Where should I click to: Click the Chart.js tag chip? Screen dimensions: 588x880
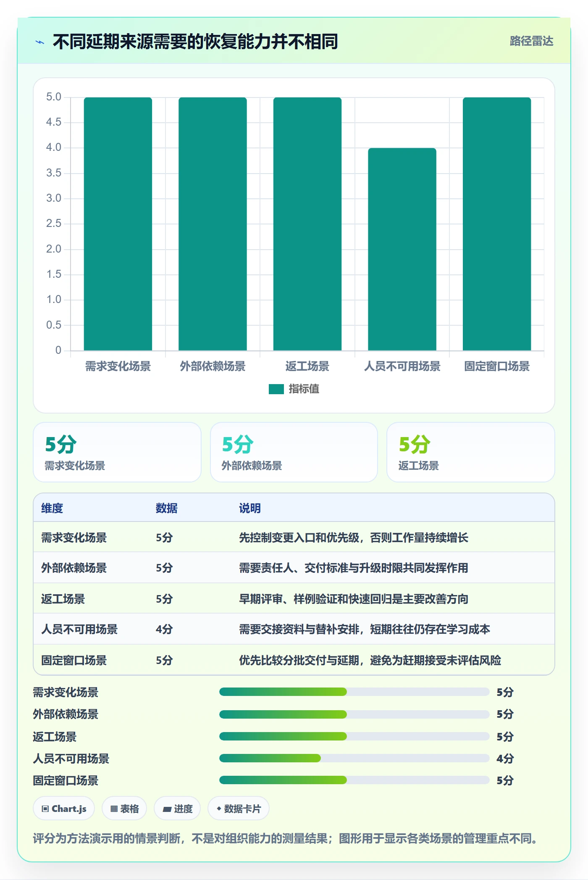point(64,809)
